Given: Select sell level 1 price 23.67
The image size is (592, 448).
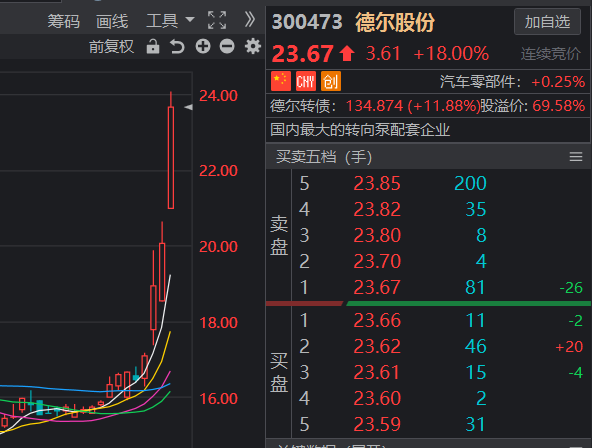Looking at the screenshot, I should (x=377, y=287).
